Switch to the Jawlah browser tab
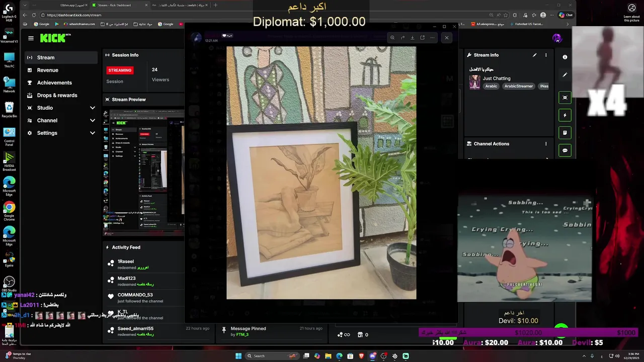This screenshot has height=362, width=644. 181,5
